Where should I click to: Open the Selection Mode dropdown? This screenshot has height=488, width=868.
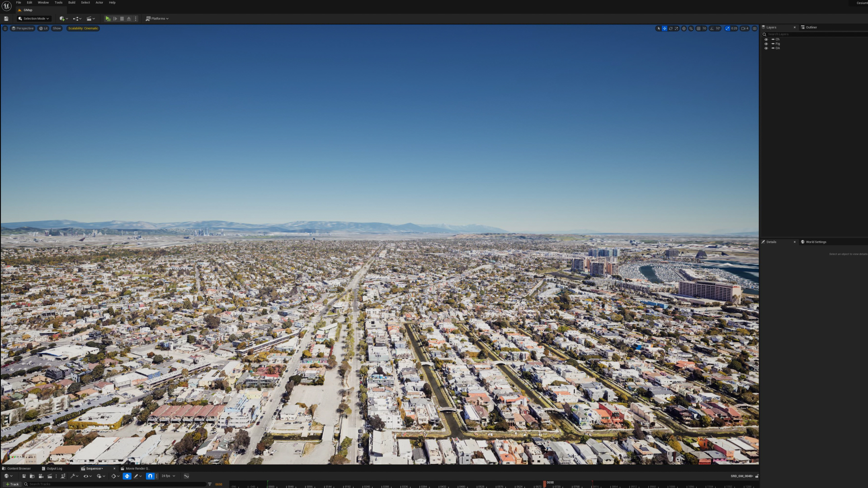coord(34,19)
